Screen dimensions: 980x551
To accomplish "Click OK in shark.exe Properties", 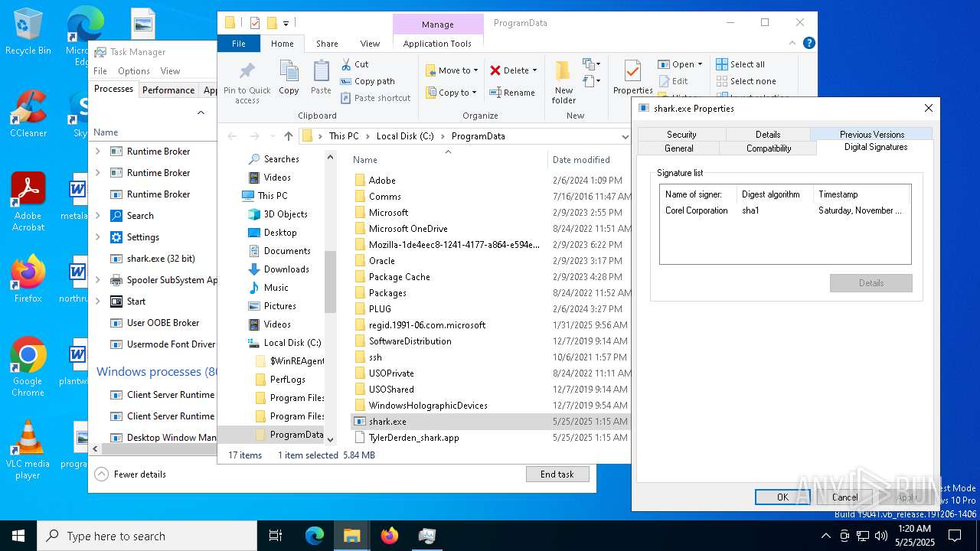I will pyautogui.click(x=782, y=497).
